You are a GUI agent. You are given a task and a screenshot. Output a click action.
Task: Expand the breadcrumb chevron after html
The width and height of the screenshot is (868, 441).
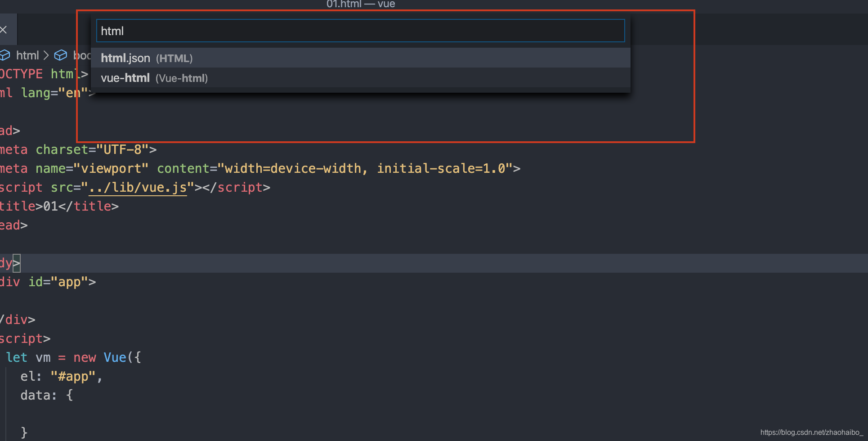[x=46, y=55]
